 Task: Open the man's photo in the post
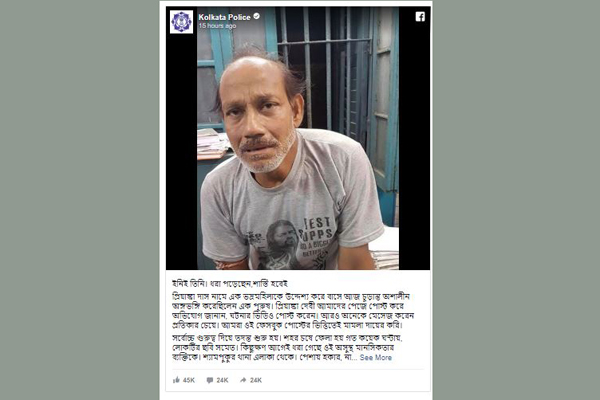pyautogui.click(x=298, y=138)
